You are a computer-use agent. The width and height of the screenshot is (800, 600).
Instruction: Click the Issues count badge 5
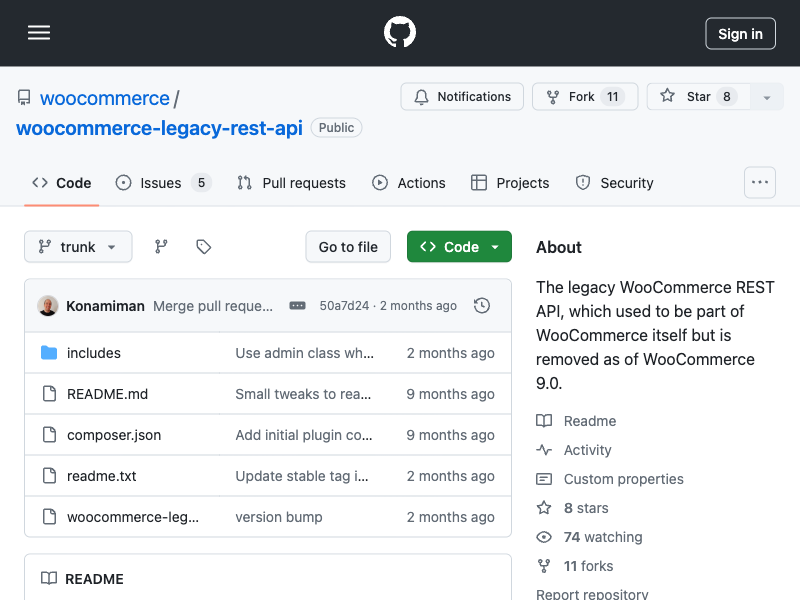pos(202,183)
